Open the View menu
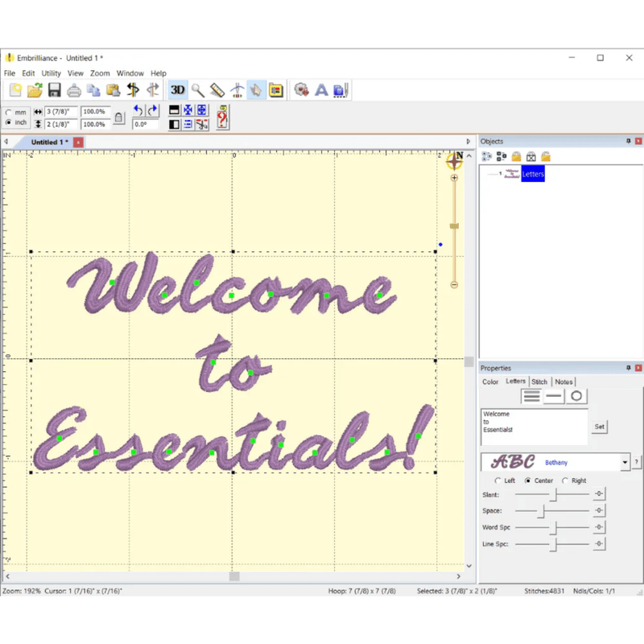The width and height of the screenshot is (644, 644). (75, 73)
